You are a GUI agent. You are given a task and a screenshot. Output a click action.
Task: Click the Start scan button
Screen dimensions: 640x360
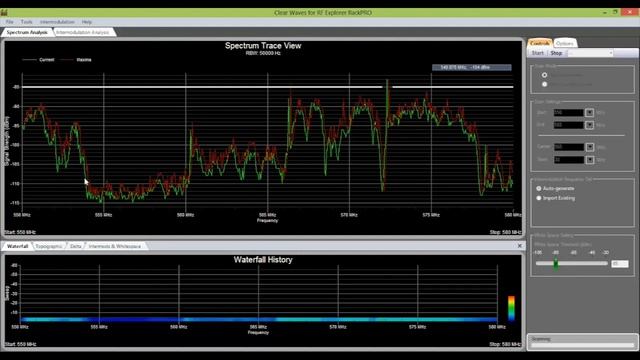point(538,53)
